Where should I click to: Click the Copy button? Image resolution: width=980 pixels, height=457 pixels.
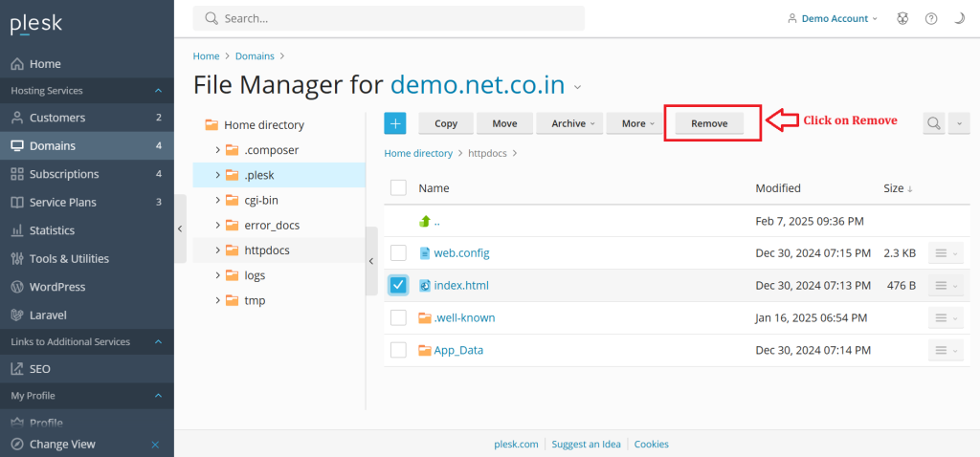(x=446, y=123)
